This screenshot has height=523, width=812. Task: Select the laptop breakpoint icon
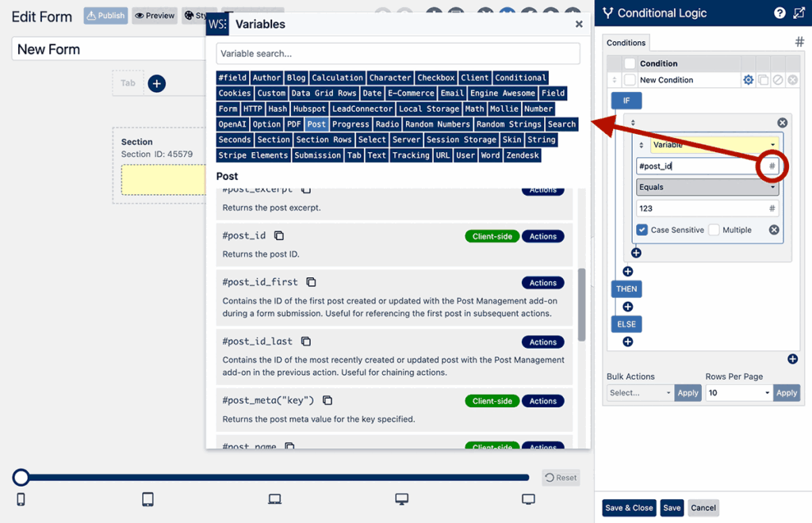coord(275,499)
